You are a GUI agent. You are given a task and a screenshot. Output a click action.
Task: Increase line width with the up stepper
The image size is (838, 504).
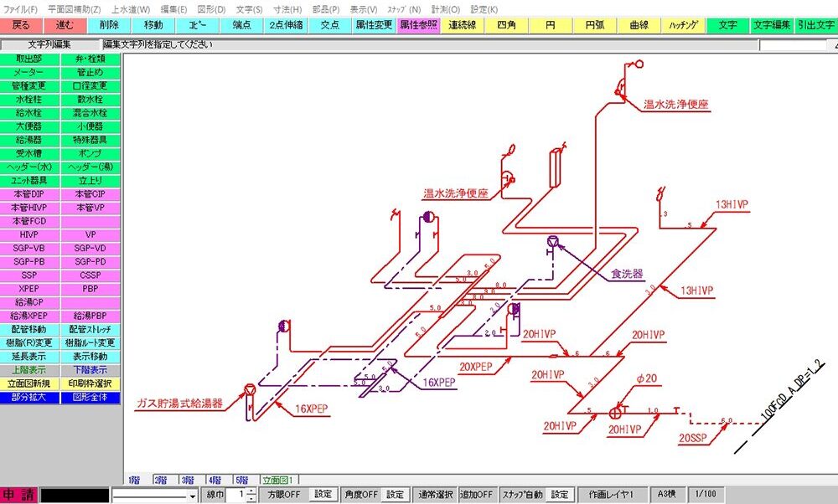tap(251, 491)
